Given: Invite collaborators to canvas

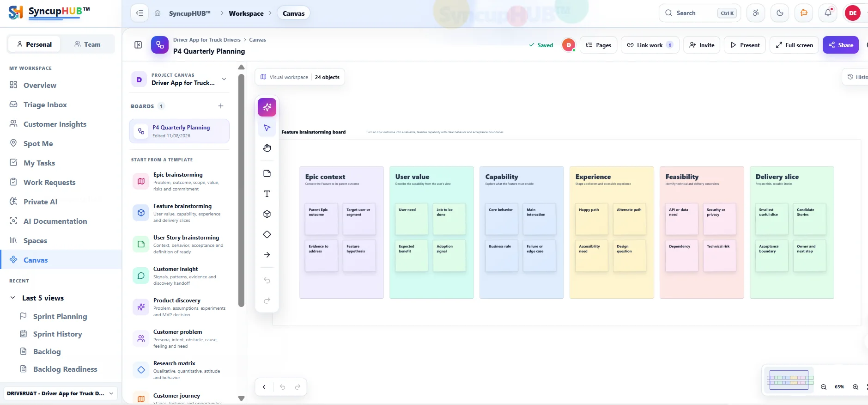Looking at the screenshot, I should coord(702,45).
